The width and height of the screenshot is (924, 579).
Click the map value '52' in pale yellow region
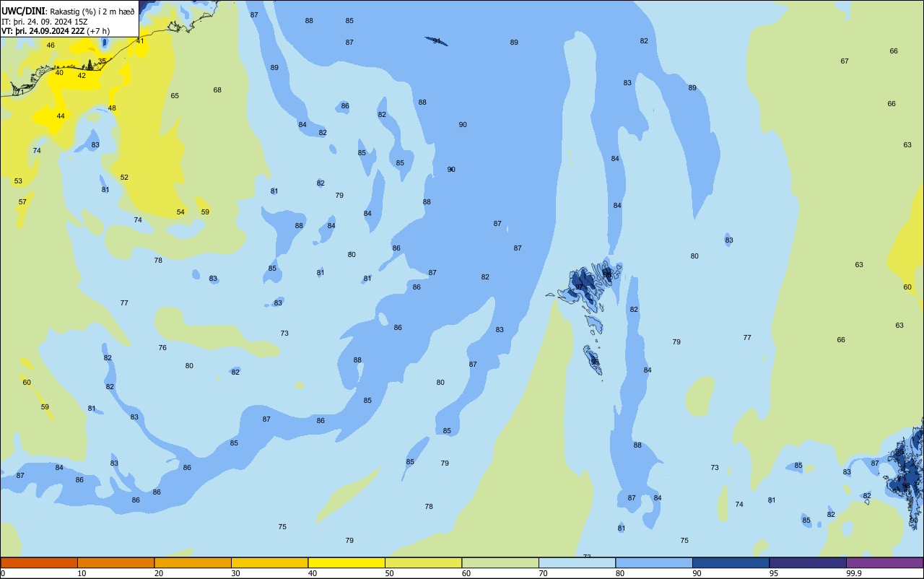[124, 178]
